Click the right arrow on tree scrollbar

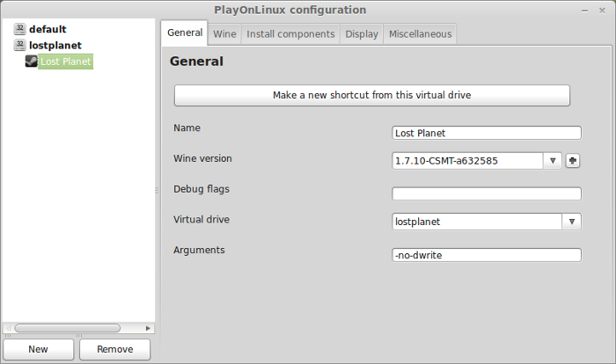click(148, 328)
